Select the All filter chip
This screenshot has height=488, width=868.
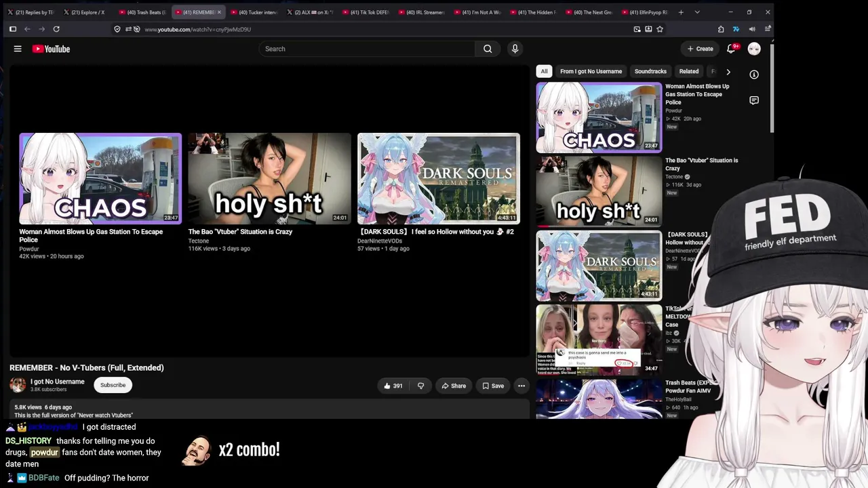pos(544,71)
